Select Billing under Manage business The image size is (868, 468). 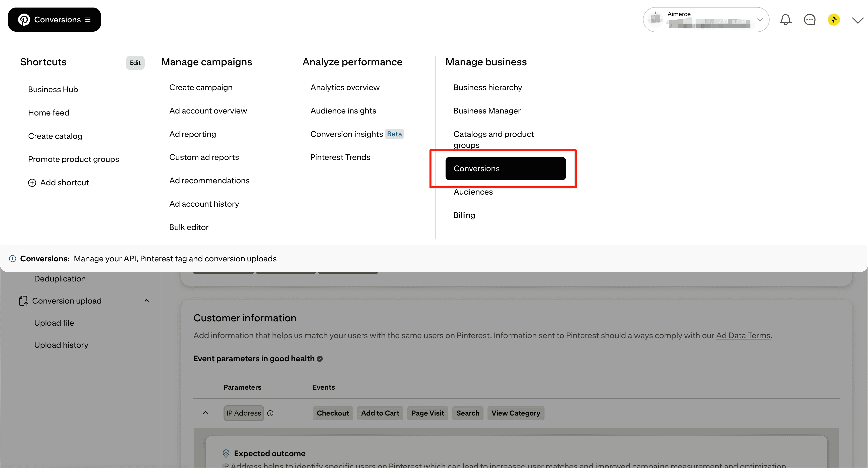click(464, 215)
